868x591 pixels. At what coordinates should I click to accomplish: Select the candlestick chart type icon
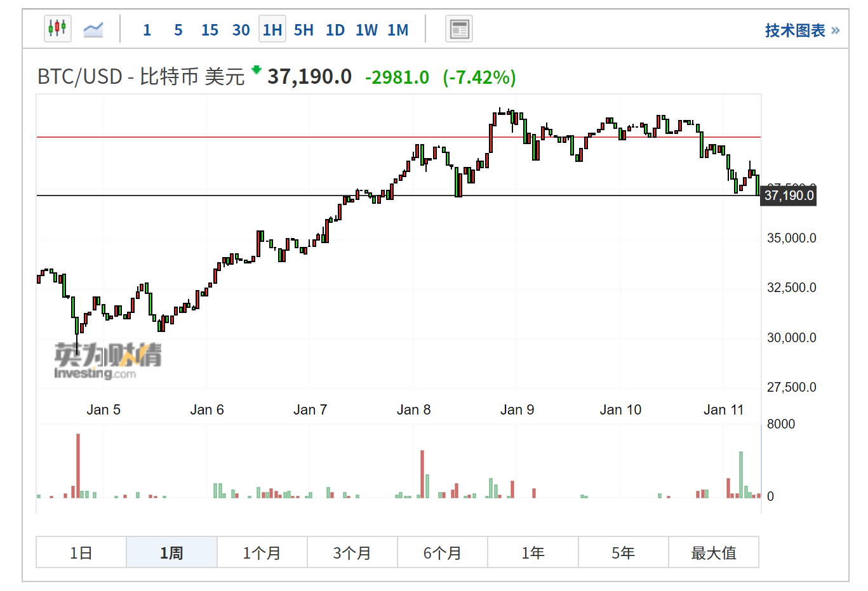tap(58, 29)
